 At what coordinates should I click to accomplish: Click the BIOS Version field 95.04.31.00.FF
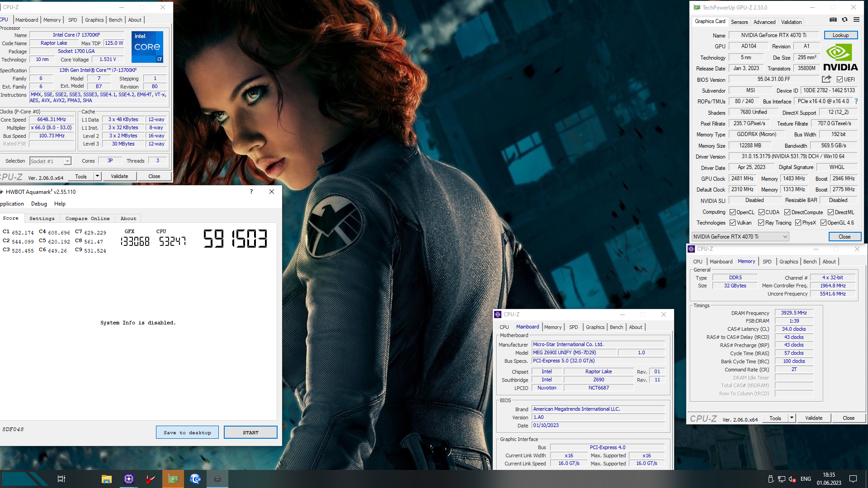774,79
